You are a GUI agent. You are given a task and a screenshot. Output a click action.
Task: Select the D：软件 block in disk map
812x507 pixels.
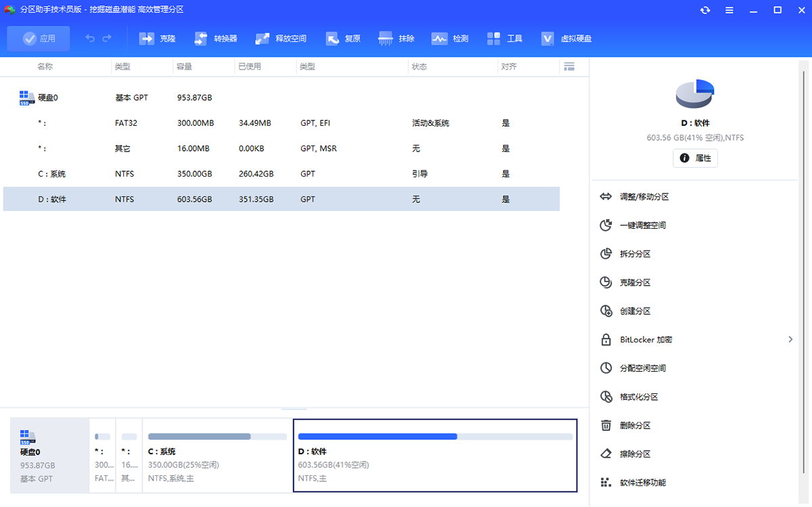[x=435, y=455]
